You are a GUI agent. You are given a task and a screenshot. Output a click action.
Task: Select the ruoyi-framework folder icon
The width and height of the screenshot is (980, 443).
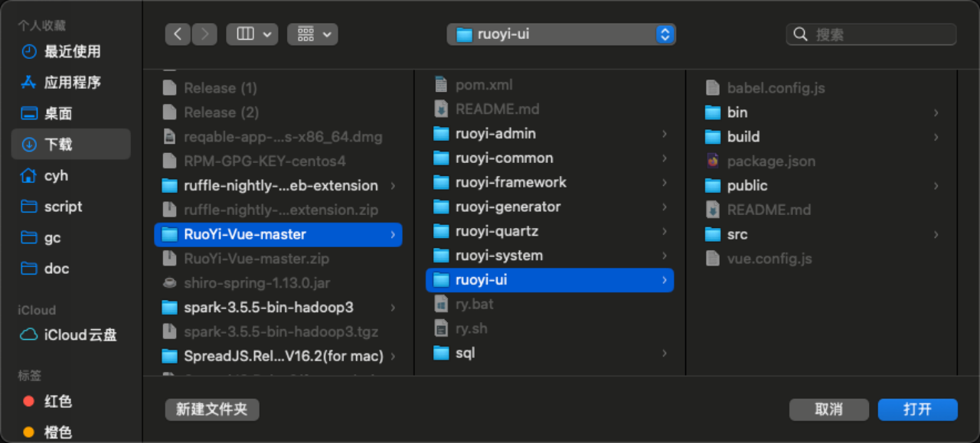440,182
